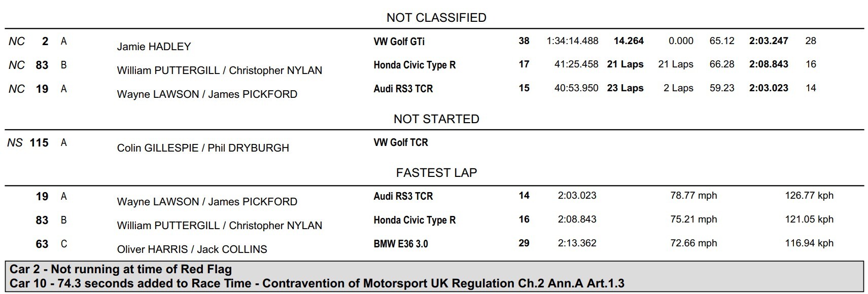Select Colin GILLESPIE / Phil DRYBURGH entry
The width and height of the screenshot is (868, 294).
[203, 148]
